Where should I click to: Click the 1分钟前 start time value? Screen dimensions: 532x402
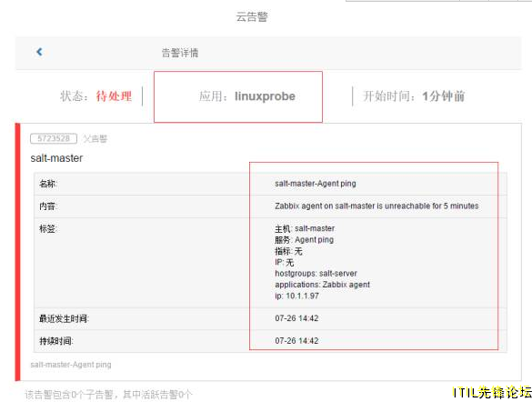[x=443, y=96]
